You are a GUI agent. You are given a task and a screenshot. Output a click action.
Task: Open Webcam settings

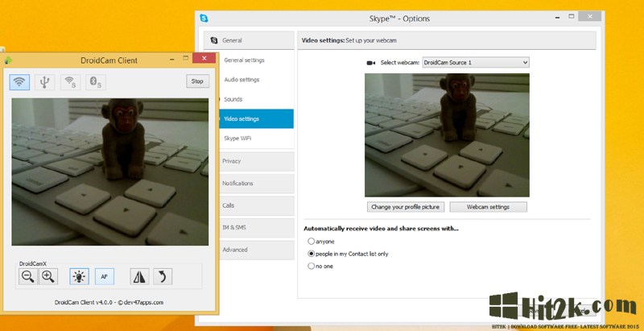[488, 207]
